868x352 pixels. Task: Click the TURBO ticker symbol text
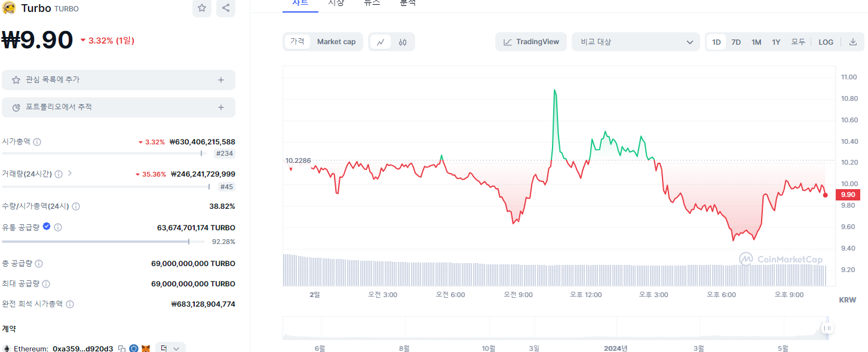pyautogui.click(x=66, y=9)
